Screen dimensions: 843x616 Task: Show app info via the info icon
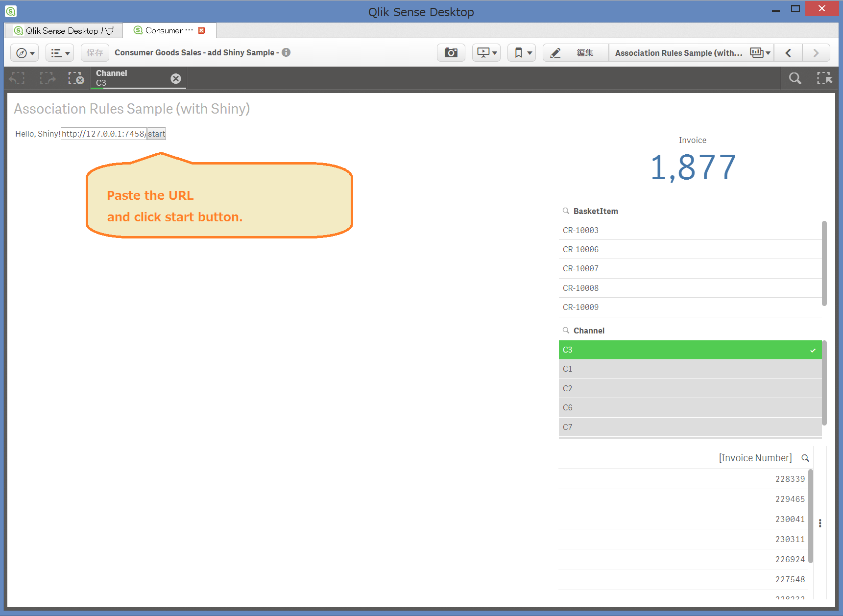coord(286,52)
